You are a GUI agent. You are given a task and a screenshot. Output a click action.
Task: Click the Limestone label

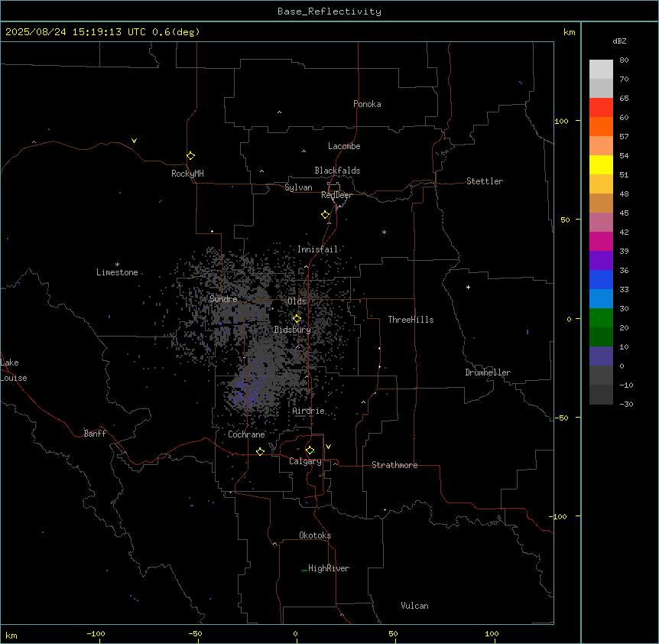[117, 272]
